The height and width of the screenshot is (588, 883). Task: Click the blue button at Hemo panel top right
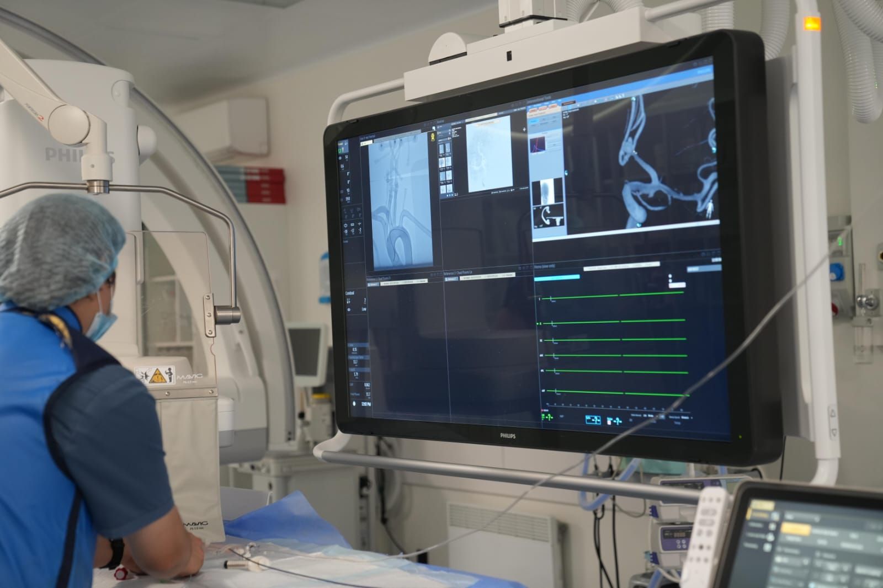pos(704,268)
